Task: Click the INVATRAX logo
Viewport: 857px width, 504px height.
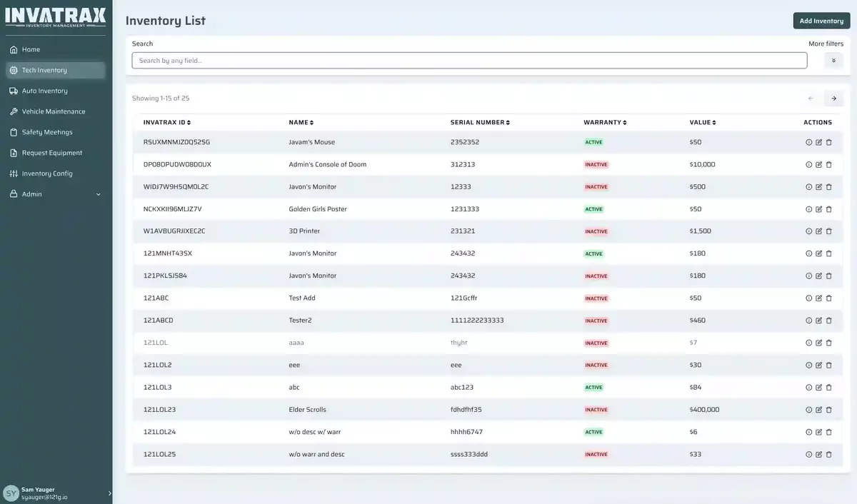Action: point(56,16)
